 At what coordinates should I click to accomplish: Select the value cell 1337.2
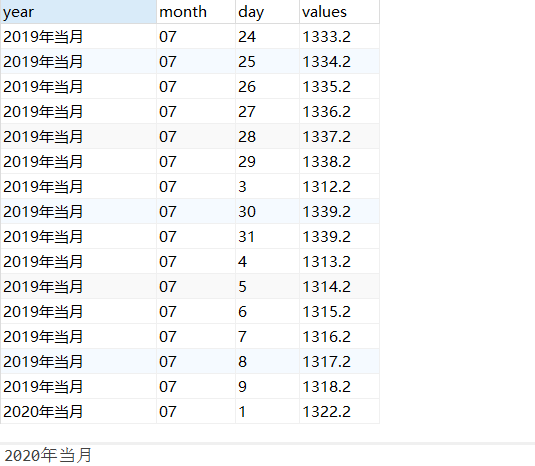point(339,136)
